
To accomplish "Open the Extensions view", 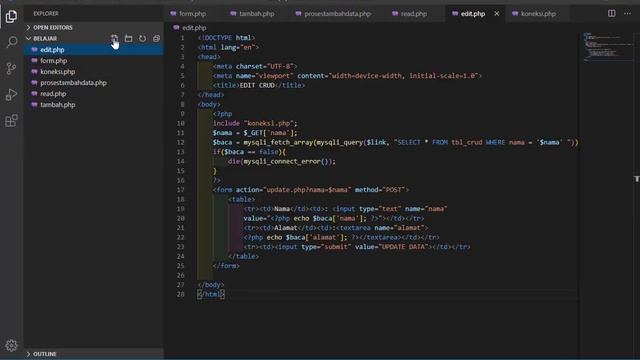I will click(11, 120).
